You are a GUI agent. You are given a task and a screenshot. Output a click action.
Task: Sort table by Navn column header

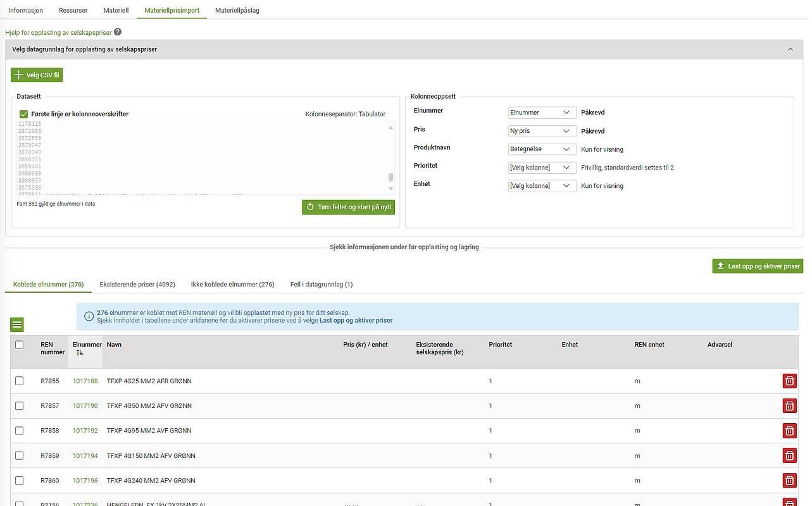point(114,345)
